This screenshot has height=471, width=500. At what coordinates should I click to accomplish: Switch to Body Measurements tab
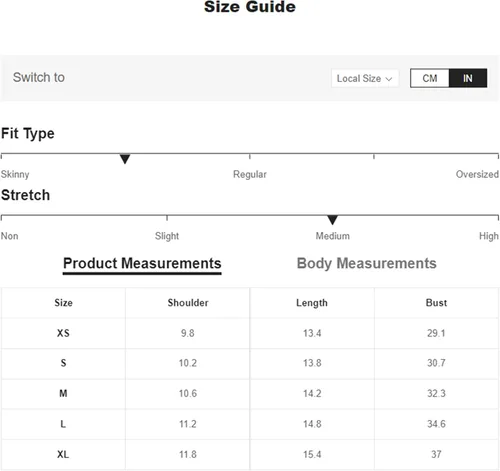point(366,263)
